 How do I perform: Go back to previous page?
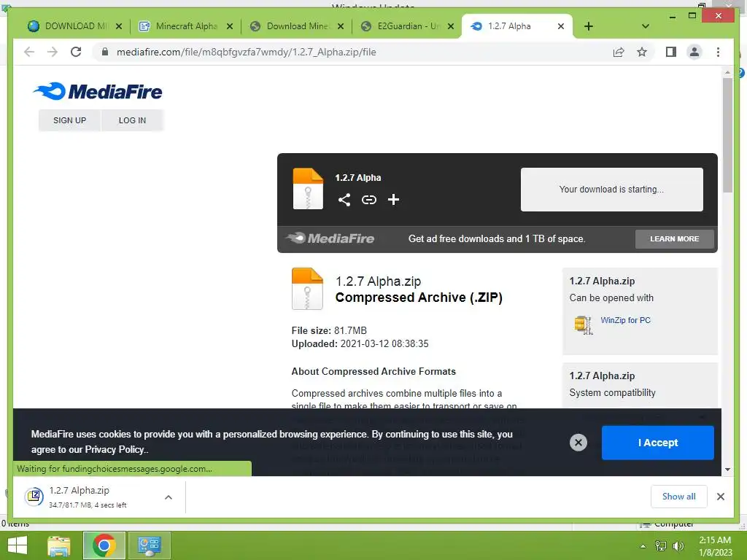click(x=29, y=52)
